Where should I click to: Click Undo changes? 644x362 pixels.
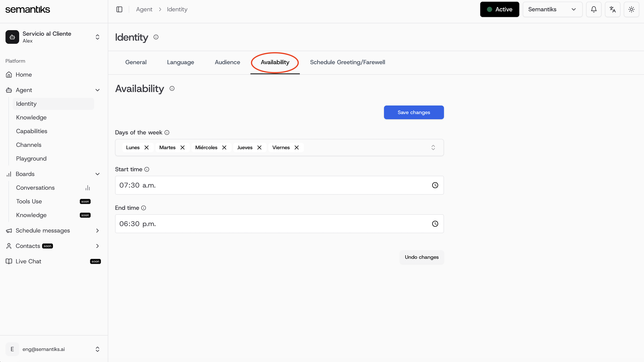421,257
